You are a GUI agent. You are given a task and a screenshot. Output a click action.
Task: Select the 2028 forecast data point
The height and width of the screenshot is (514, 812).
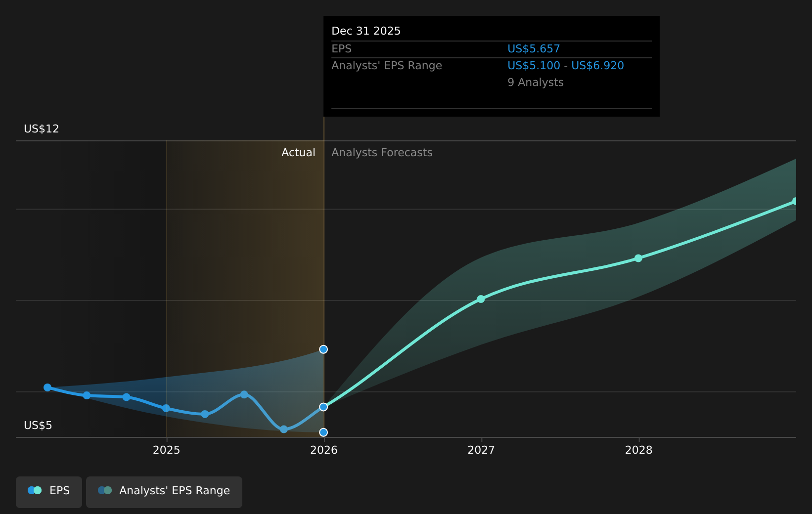coord(638,257)
